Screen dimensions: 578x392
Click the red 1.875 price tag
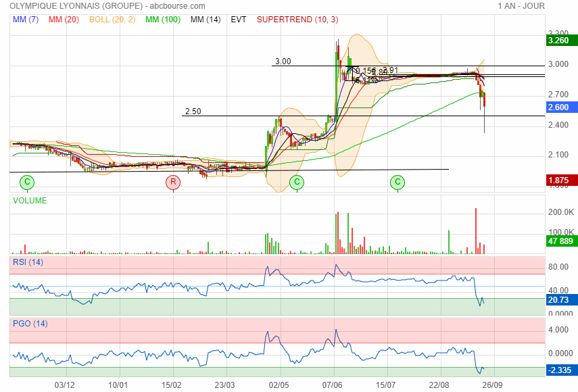561,180
